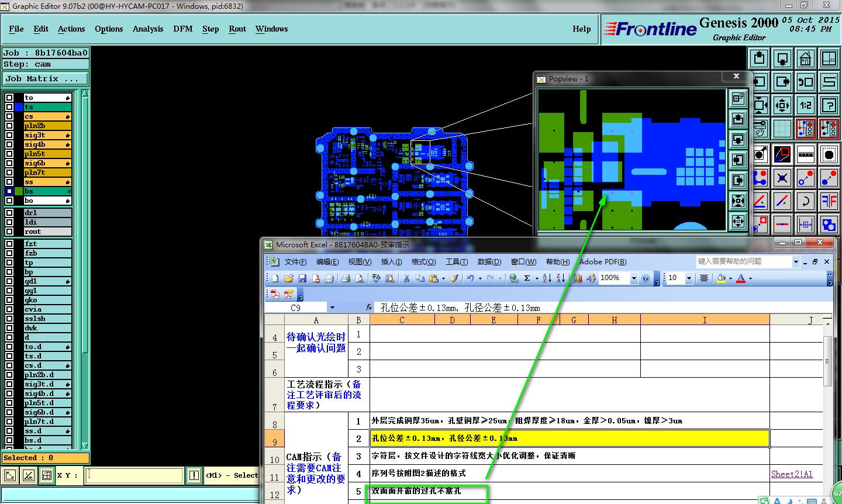Open Excel Adobe PDF(B) menu

[x=603, y=261]
